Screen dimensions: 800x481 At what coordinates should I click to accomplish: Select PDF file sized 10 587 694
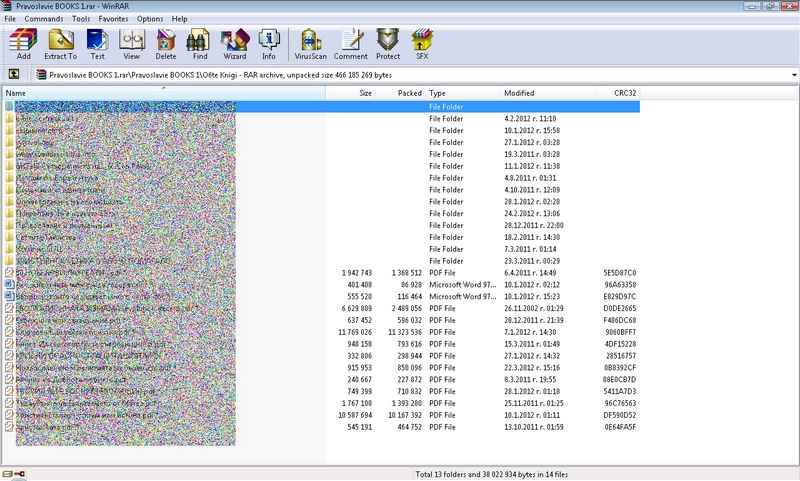322,415
